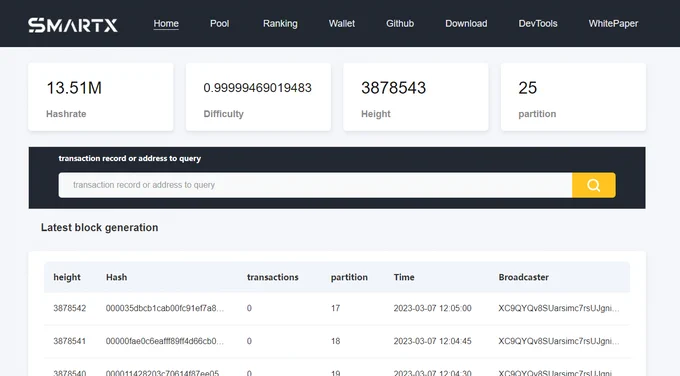
Task: Click the SmartX logo
Action: pyautogui.click(x=73, y=25)
